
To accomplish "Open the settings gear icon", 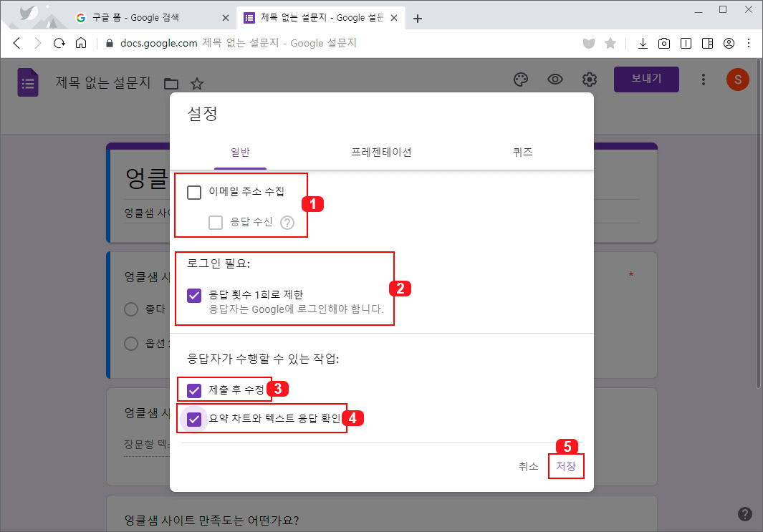I will [590, 79].
